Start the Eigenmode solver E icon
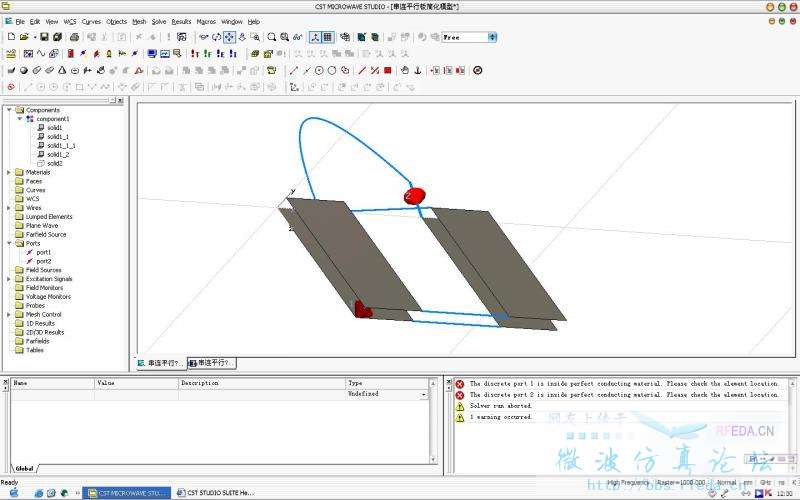The width and height of the screenshot is (800, 500). coord(220,54)
